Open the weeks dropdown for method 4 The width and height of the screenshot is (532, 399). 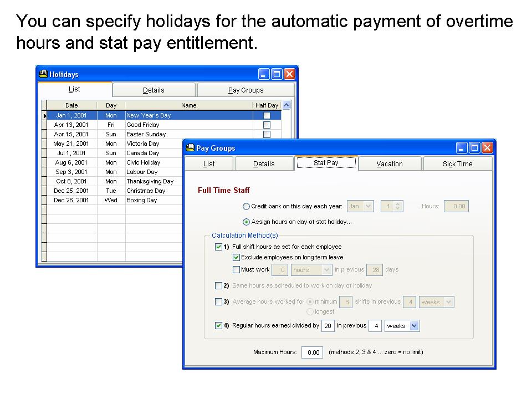(x=414, y=326)
